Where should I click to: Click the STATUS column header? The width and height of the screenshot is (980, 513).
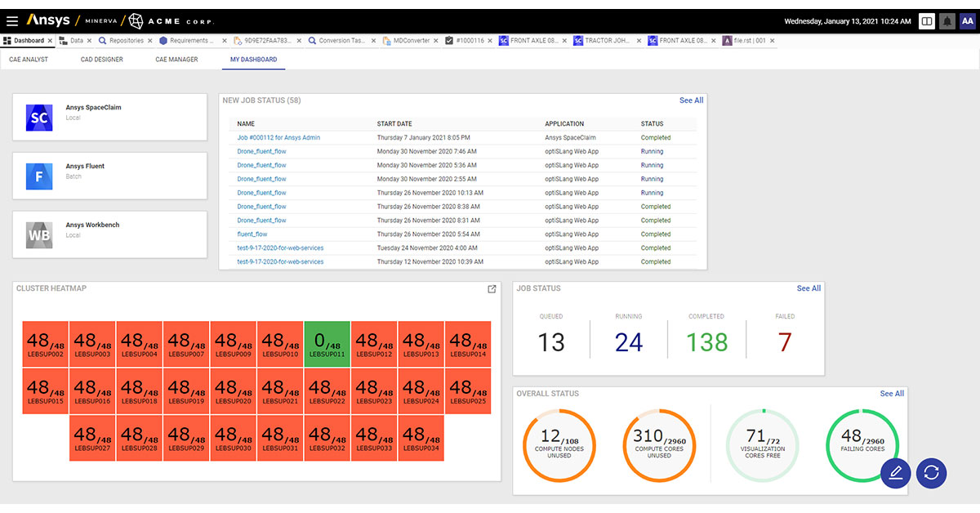[652, 124]
